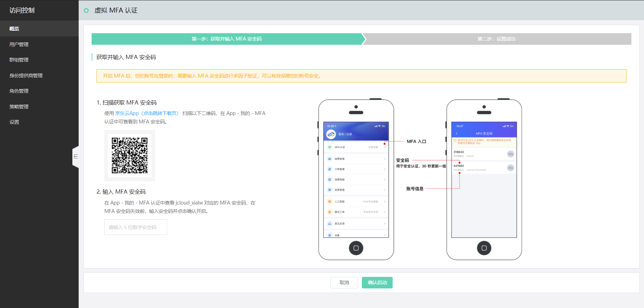The height and width of the screenshot is (308, 644).
Task: Open 设置 in the sidebar
Action: tap(39, 122)
